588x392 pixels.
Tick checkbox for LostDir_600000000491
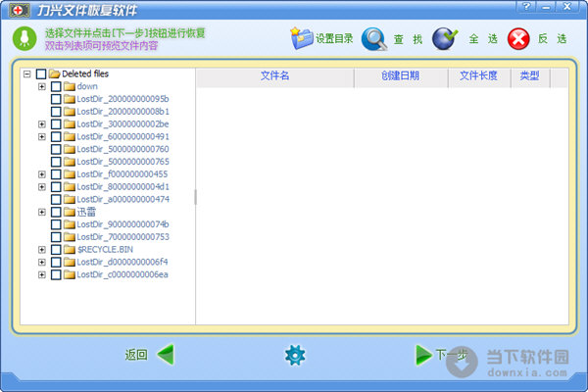pos(56,136)
